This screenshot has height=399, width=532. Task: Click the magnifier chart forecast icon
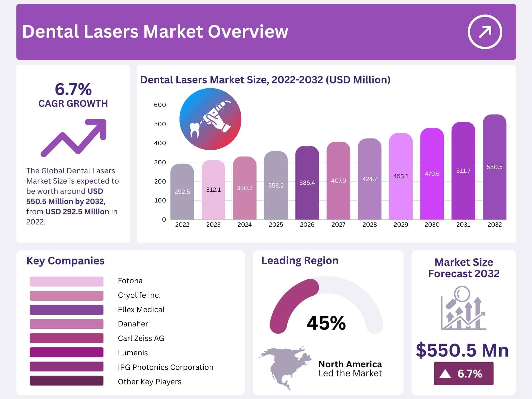point(463,308)
